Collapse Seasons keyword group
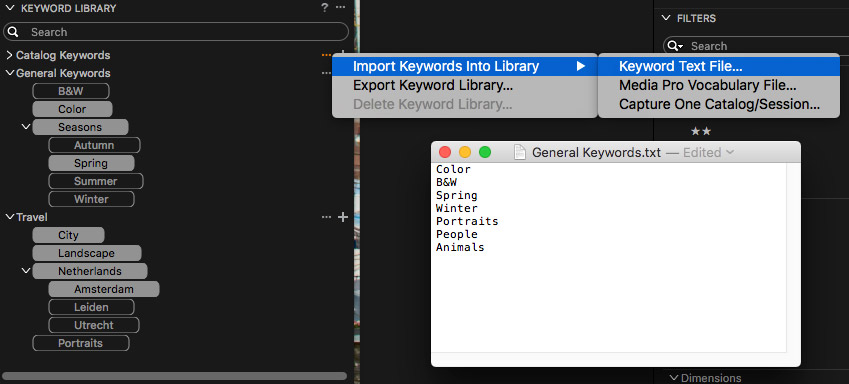The image size is (849, 384). pyautogui.click(x=25, y=127)
